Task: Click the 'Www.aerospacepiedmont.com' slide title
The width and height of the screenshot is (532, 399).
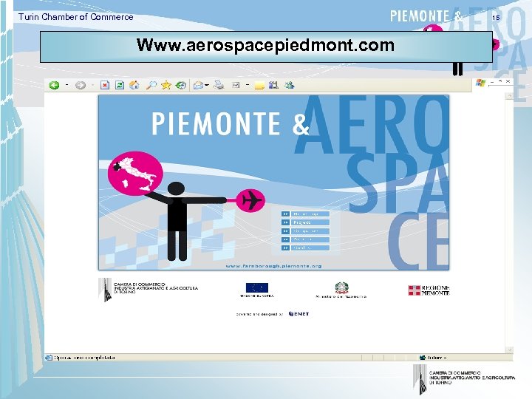Action: point(265,45)
